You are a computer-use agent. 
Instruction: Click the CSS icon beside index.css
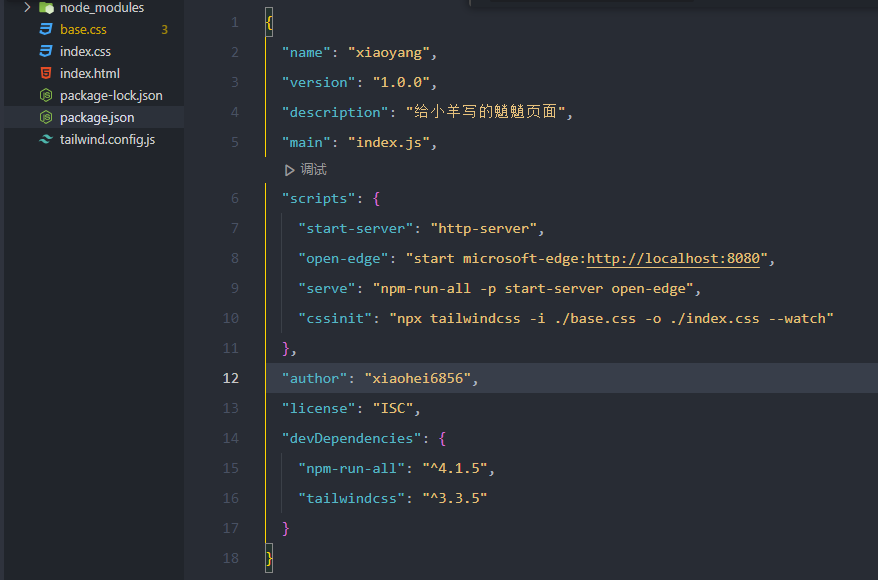point(46,52)
